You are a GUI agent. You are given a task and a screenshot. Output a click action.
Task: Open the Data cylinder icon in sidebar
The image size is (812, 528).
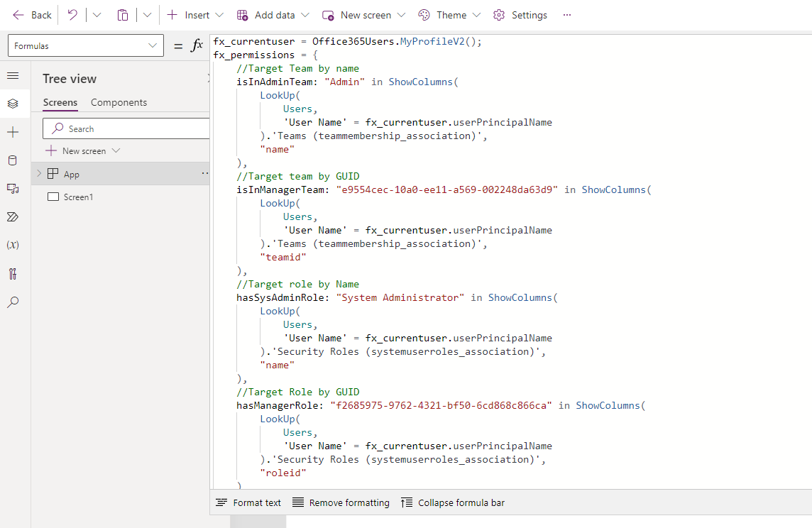(x=13, y=160)
